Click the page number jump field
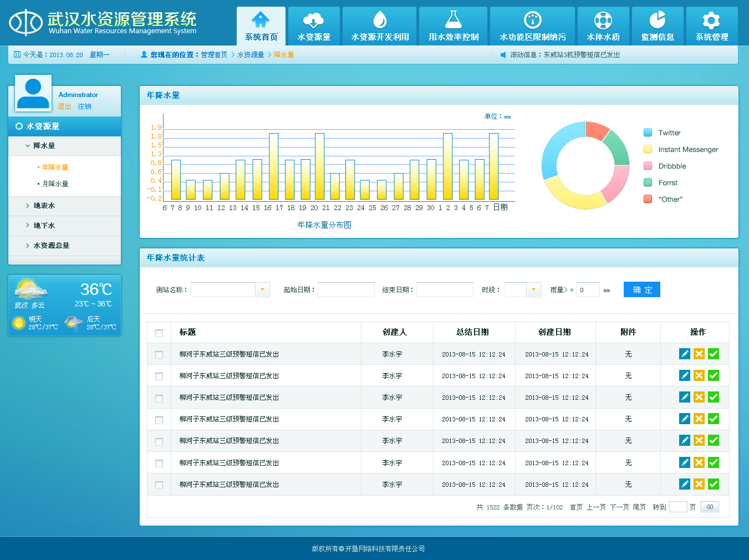 pos(678,507)
